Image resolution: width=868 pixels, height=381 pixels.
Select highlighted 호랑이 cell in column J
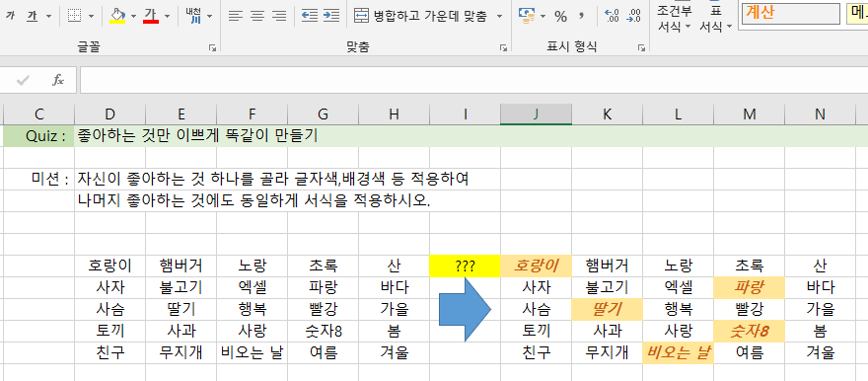[x=536, y=266]
